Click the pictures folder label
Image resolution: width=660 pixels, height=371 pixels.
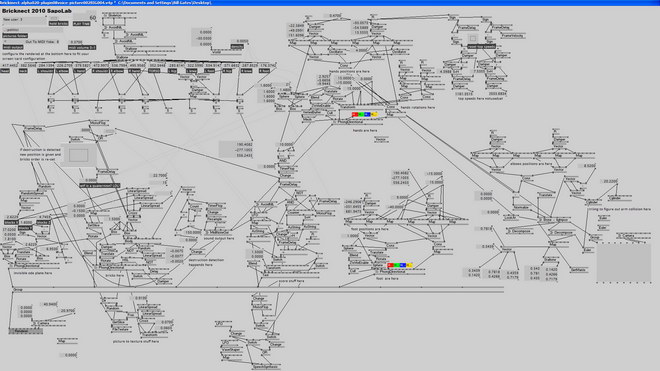tap(15, 36)
